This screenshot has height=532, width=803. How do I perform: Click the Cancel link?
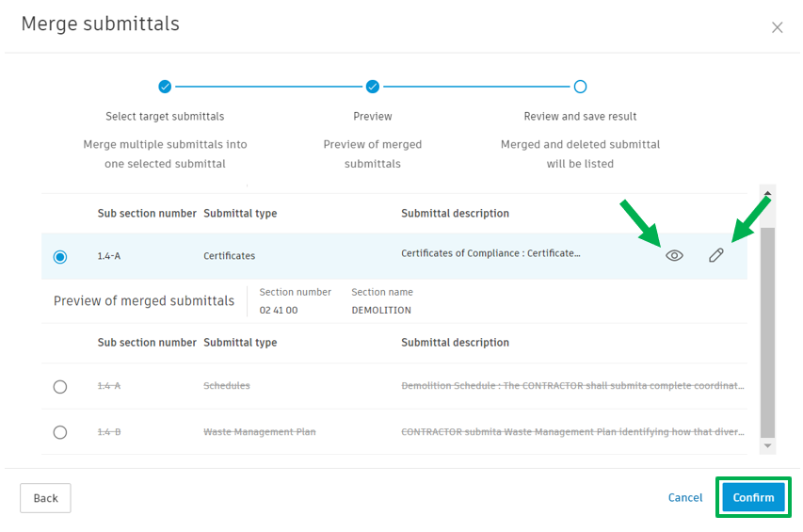click(684, 497)
